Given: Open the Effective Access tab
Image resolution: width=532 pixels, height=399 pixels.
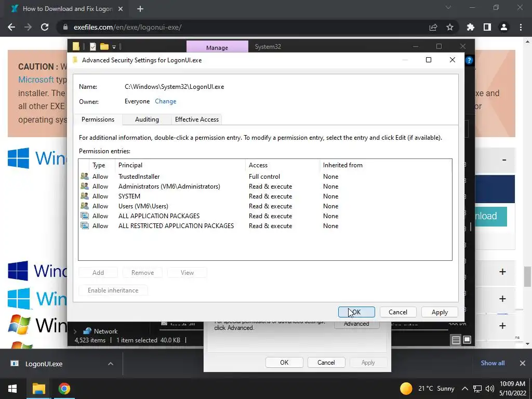Looking at the screenshot, I should (x=197, y=119).
